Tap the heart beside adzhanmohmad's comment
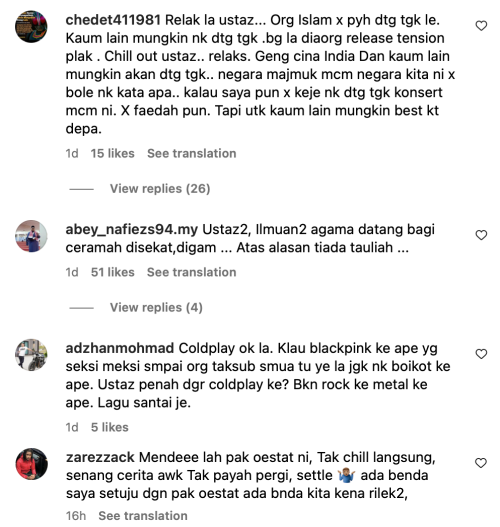The height and width of the screenshot is (527, 500). (x=481, y=354)
